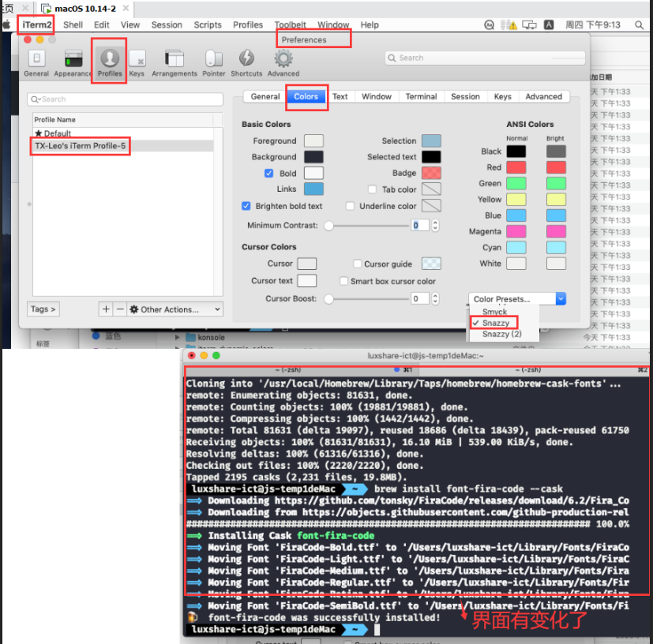
Task: Open the General preferences pane icon
Action: (x=36, y=58)
